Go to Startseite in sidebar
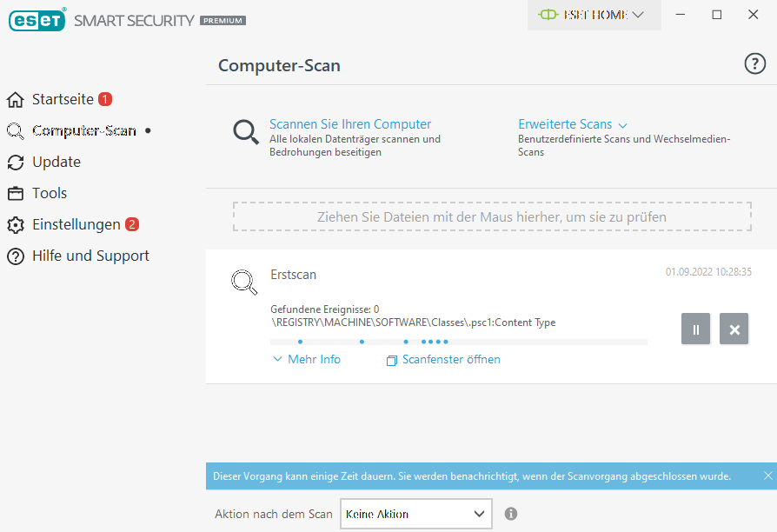The width and height of the screenshot is (777, 532). [63, 100]
